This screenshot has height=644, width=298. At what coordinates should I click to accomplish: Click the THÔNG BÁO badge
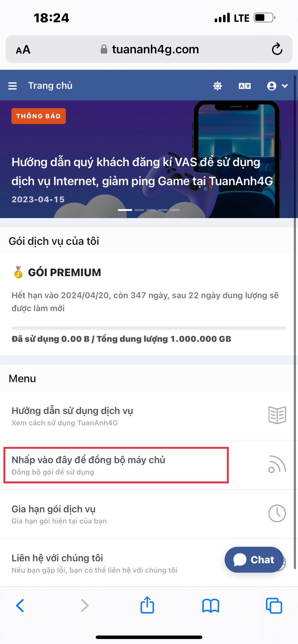pos(39,116)
